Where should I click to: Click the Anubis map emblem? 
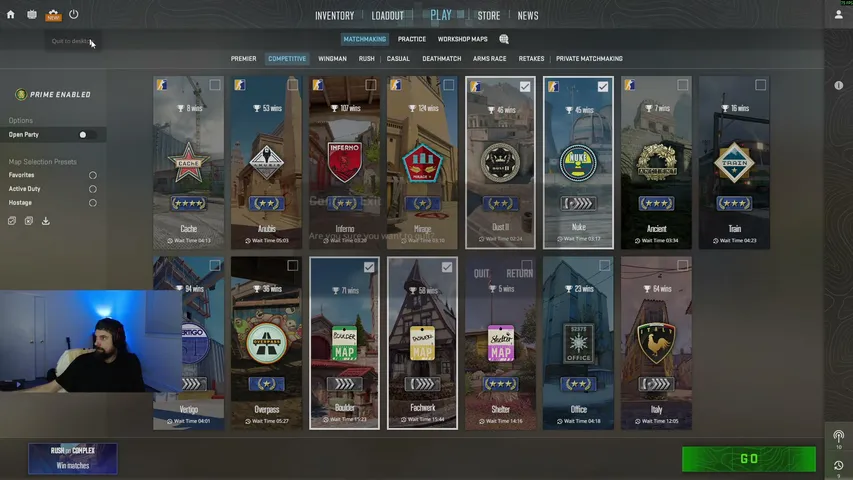tap(266, 162)
